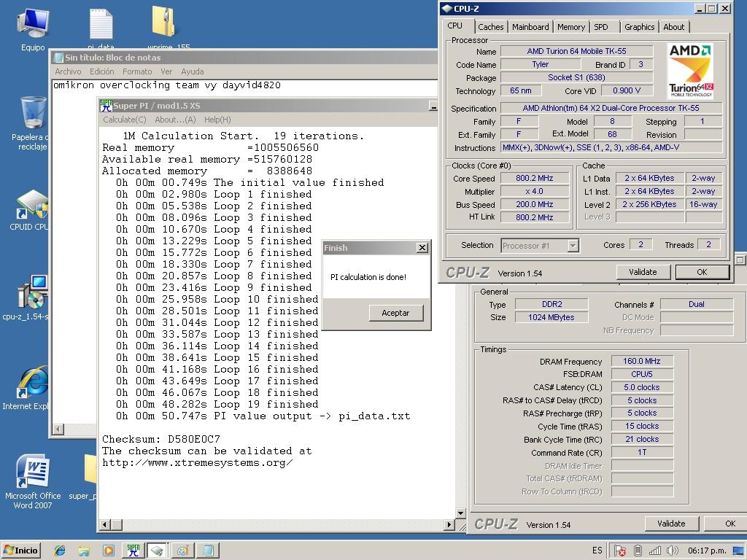
Task: Click Super PI horizontal scroll left arrow
Action: pyautogui.click(x=105, y=525)
